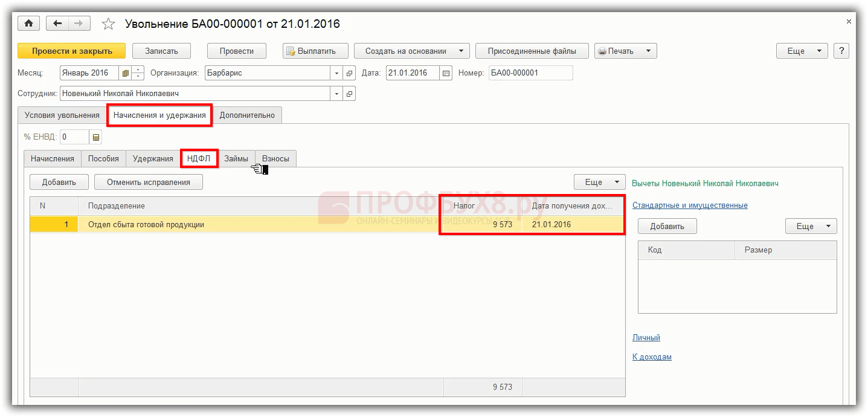Viewport: 868px width, 417px height.
Task: Open НДФЛ sub-tab
Action: (199, 158)
